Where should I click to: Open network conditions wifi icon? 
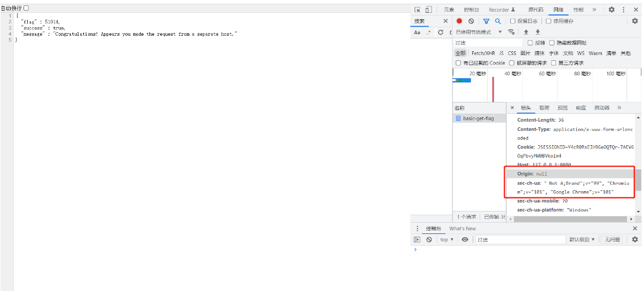coord(511,32)
